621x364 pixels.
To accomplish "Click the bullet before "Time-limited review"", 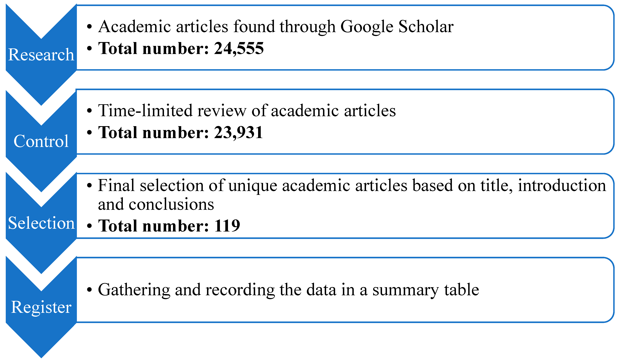I will click(89, 111).
